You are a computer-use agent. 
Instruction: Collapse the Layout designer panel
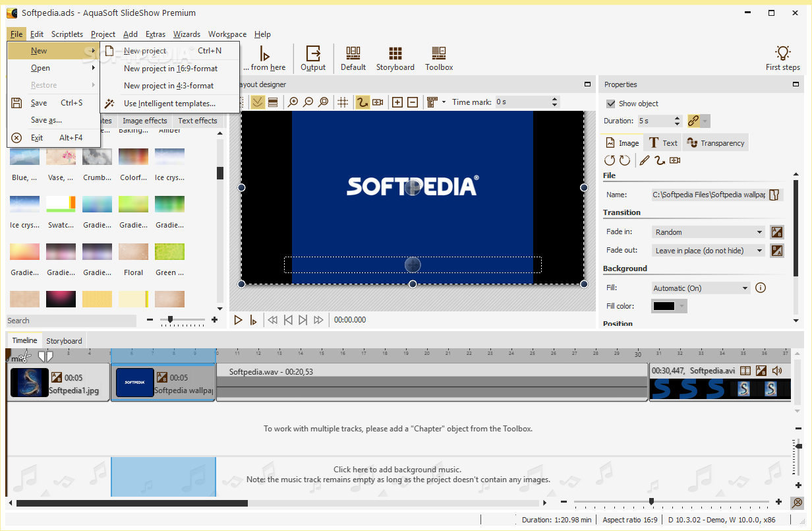click(x=587, y=84)
